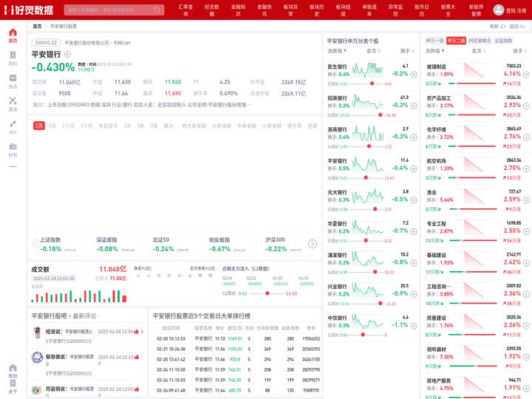Click the 返回 back icon
This screenshot has width=532, height=399.
pyautogui.click(x=522, y=26)
